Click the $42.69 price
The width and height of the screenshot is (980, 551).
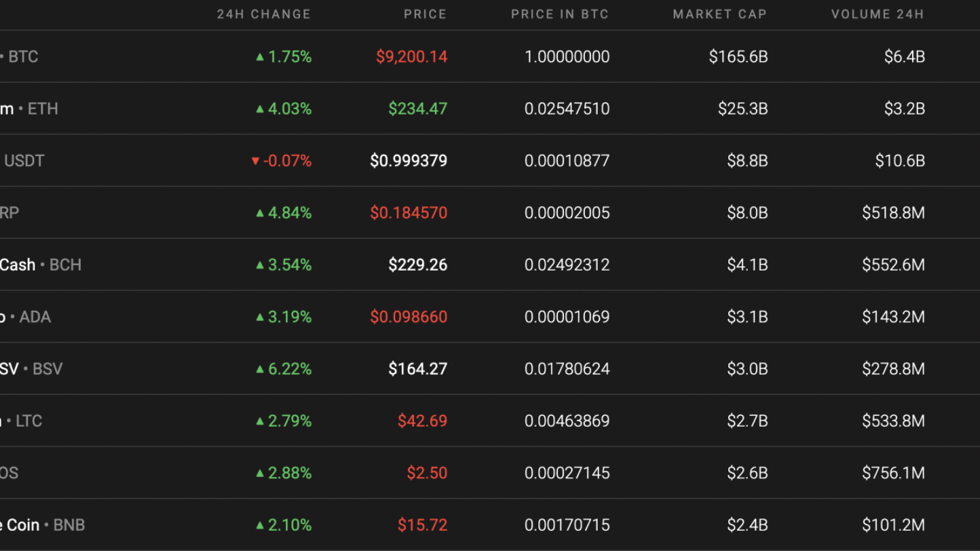422,421
